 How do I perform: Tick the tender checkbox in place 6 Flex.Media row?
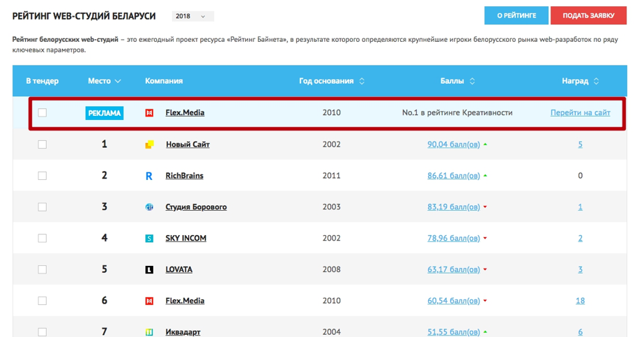43,301
